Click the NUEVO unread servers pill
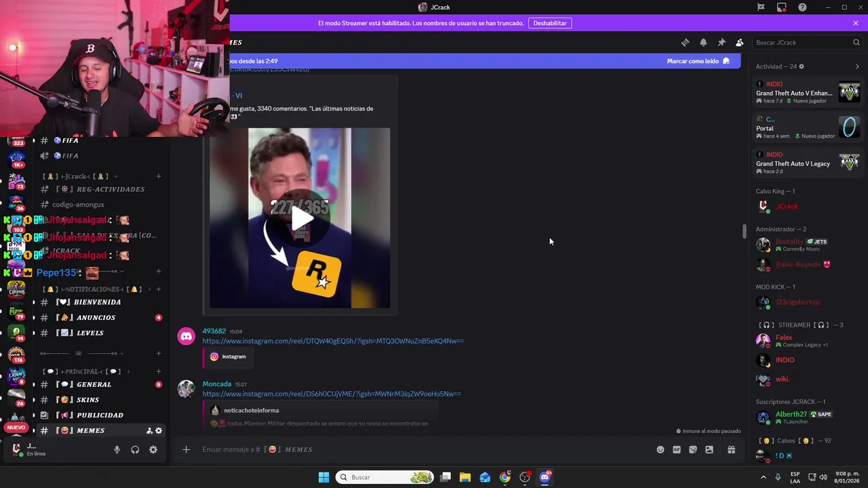This screenshot has width=868, height=488. pos(16,428)
